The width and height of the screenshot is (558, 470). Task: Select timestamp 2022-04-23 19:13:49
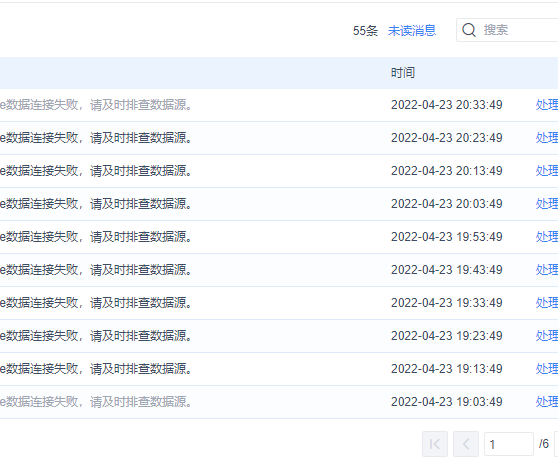pyautogui.click(x=447, y=369)
